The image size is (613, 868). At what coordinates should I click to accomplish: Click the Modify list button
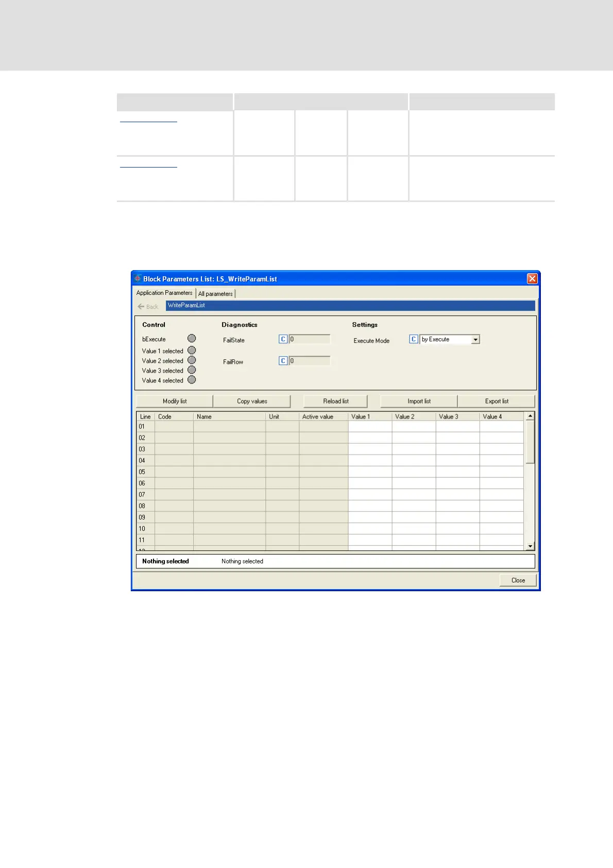coord(175,401)
